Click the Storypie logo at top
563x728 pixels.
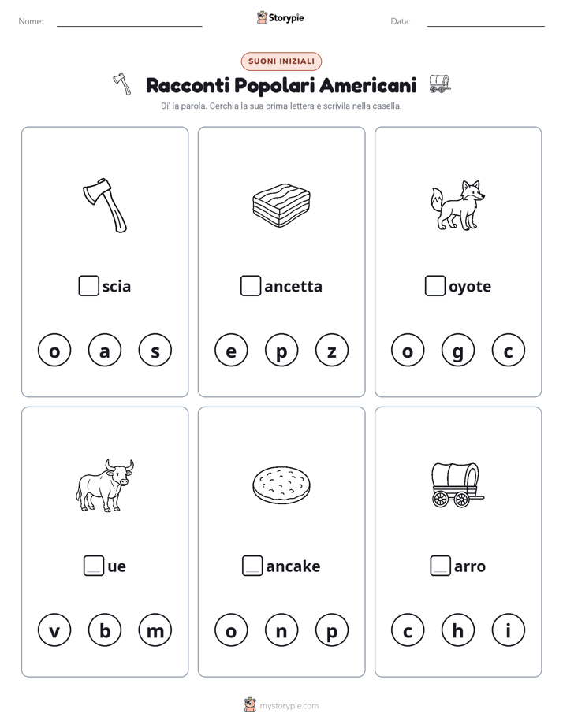280,17
